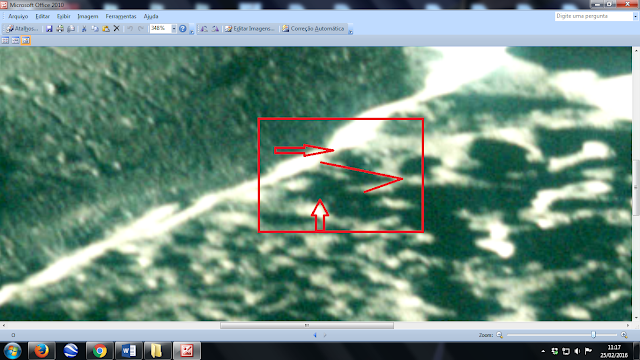Click the scroll right arrow
The width and height of the screenshot is (640, 360).
628,325
